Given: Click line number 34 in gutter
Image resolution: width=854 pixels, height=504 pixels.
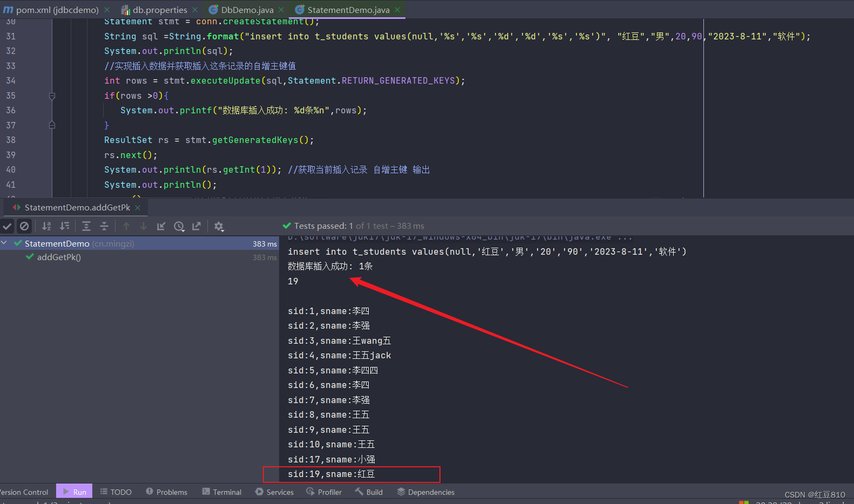Looking at the screenshot, I should (x=11, y=81).
